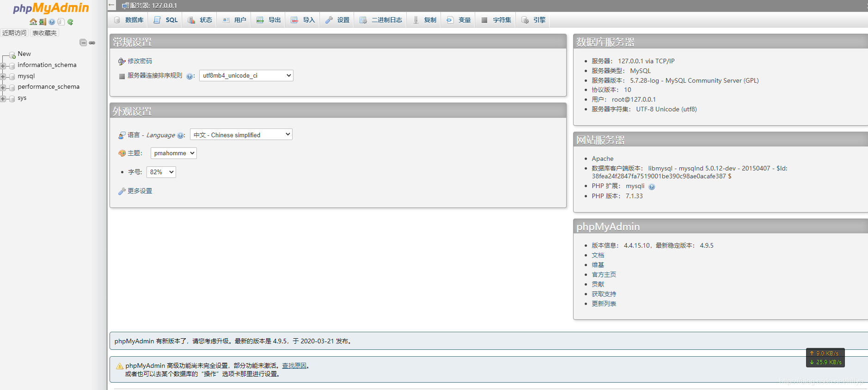Switch to the SQL tab
The width and height of the screenshot is (868, 390).
(165, 20)
